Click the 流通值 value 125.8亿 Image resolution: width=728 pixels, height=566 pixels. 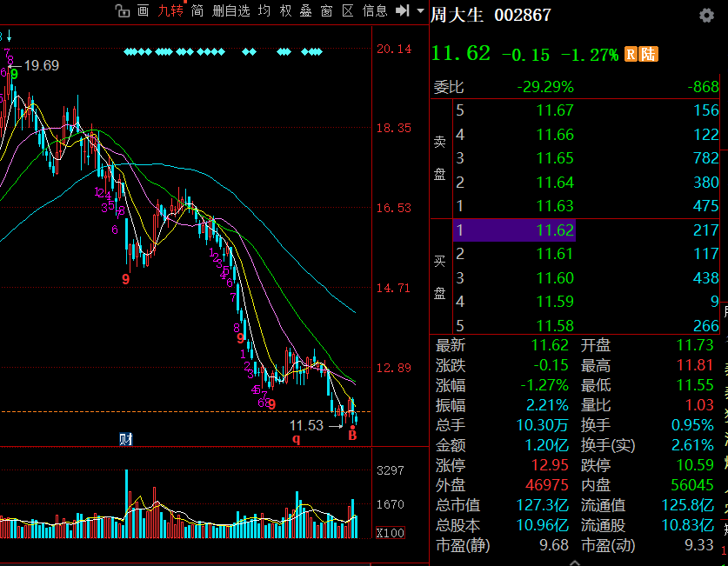pos(688,505)
